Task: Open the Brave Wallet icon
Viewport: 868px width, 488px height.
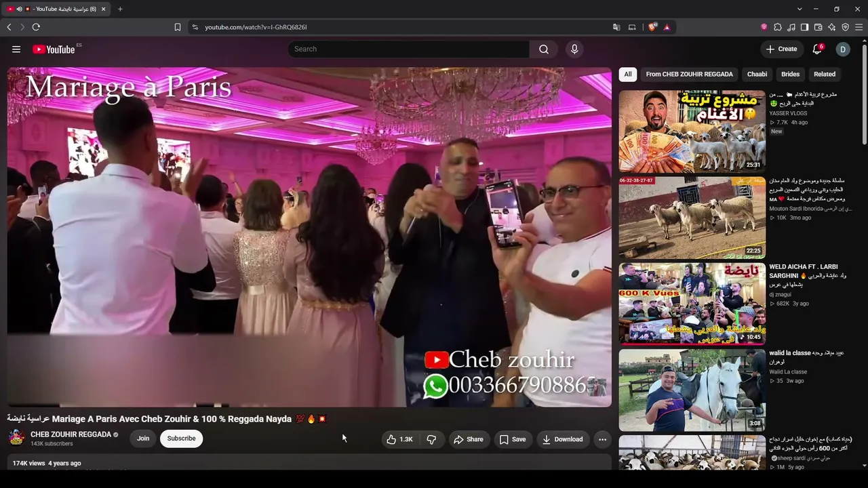Action: [818, 27]
